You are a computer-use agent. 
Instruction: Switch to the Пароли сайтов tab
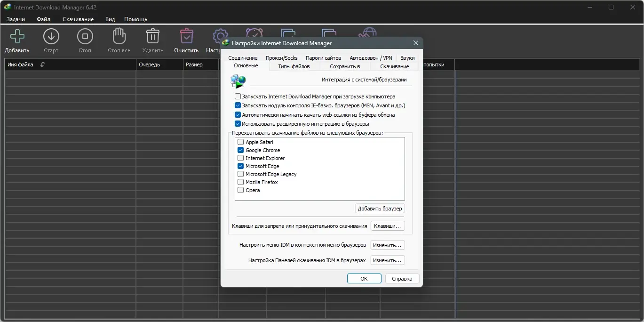(x=323, y=58)
